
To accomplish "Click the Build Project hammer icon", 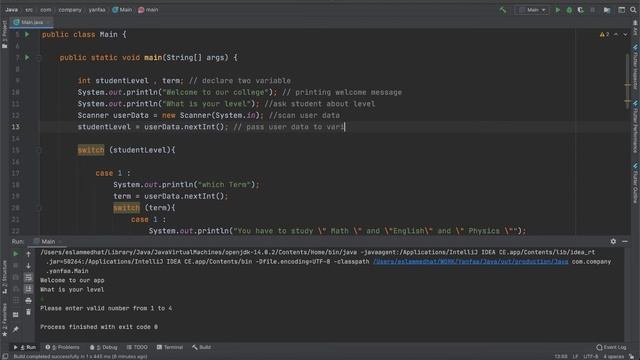I will click(503, 10).
